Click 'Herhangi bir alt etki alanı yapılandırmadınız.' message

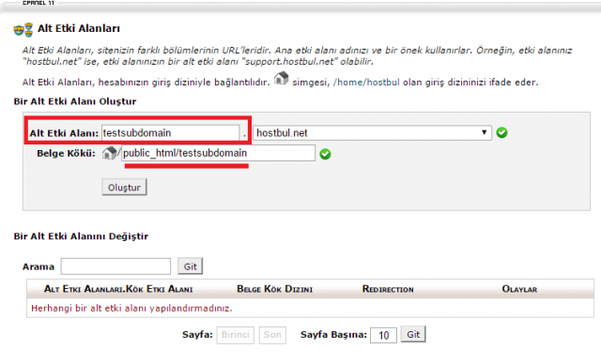click(x=131, y=309)
